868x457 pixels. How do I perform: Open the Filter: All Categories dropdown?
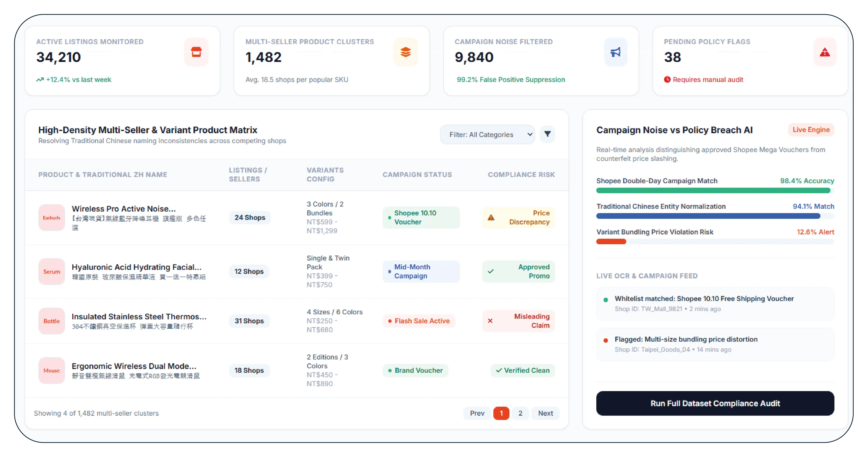click(x=487, y=134)
